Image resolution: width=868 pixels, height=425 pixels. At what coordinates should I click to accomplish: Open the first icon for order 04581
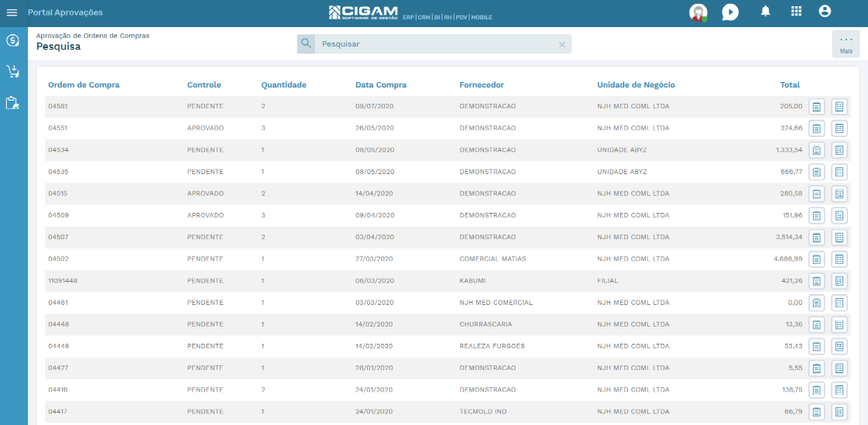click(817, 107)
